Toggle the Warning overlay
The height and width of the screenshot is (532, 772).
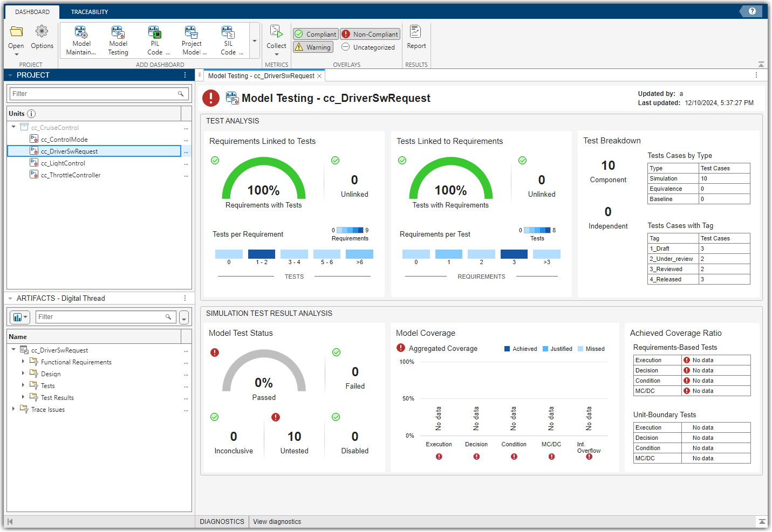point(313,47)
